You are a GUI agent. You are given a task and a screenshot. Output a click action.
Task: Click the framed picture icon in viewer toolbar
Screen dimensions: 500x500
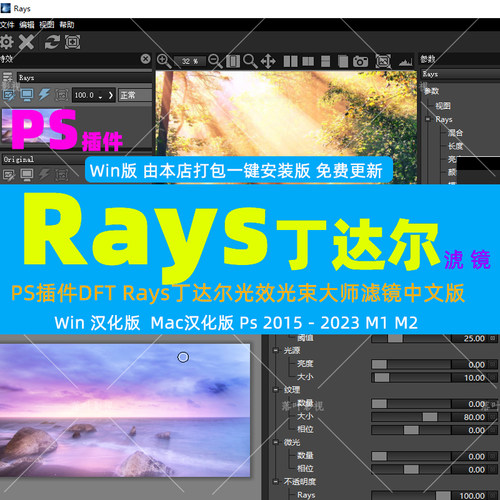click(x=383, y=61)
